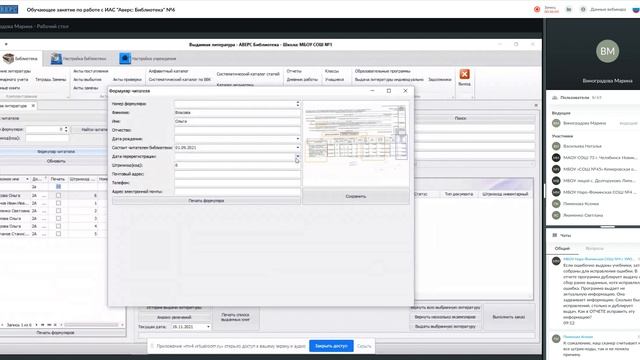Open Акты замены in the ribbon

point(86,88)
